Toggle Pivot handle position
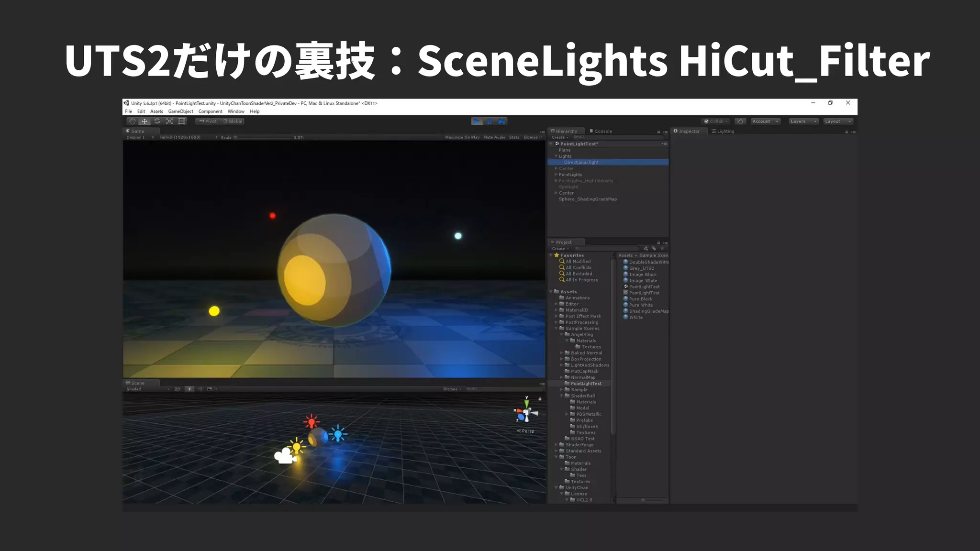 tap(208, 121)
